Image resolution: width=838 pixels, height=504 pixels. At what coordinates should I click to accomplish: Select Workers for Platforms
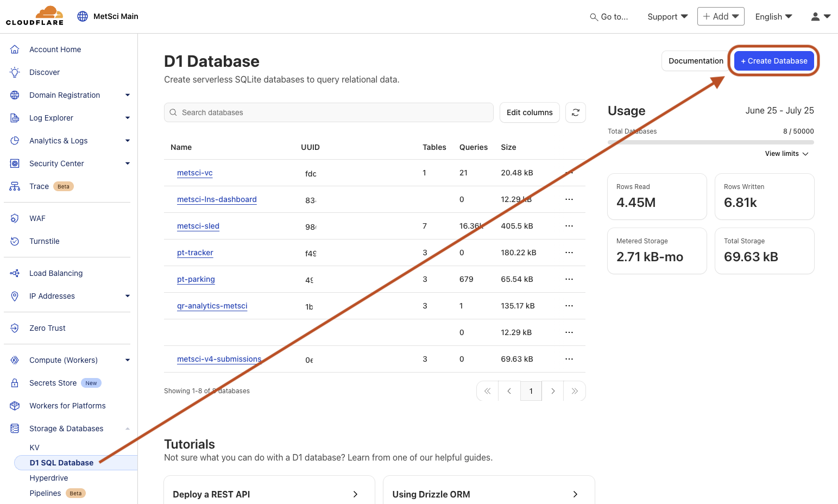click(67, 405)
